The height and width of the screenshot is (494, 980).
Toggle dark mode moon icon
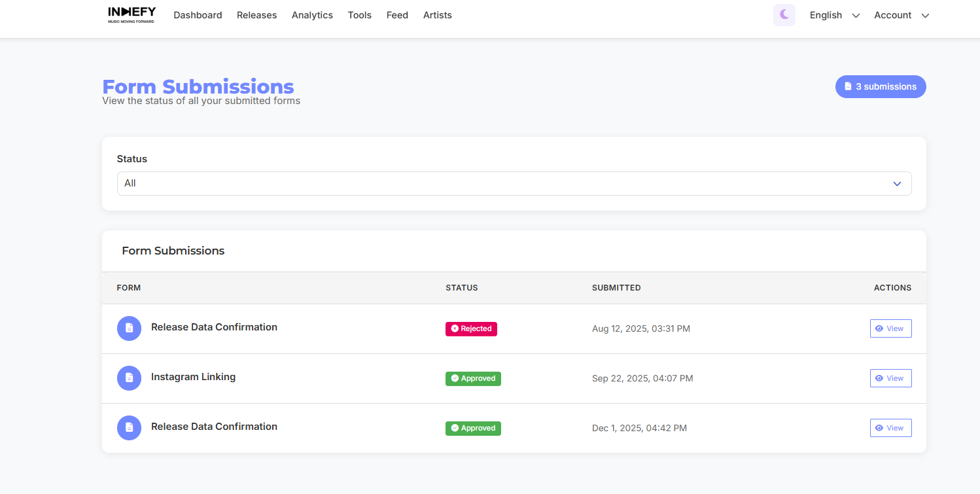(x=784, y=15)
